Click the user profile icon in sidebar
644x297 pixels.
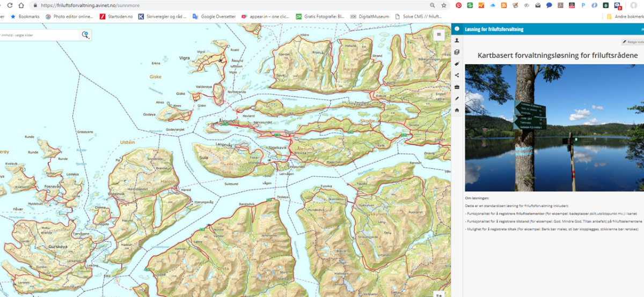(x=457, y=41)
